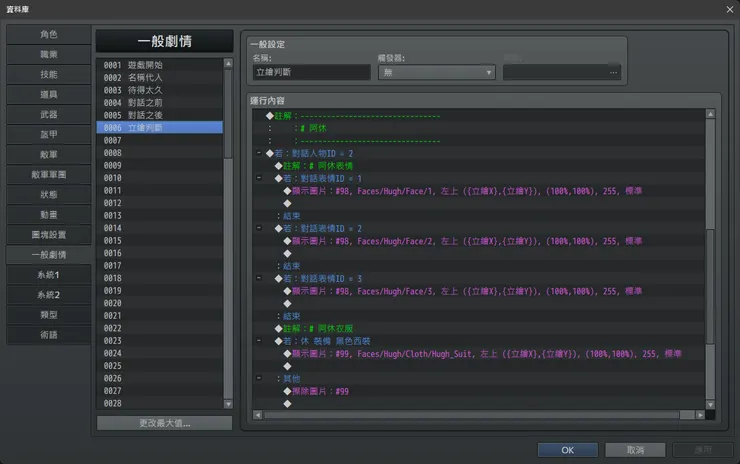Select the 動畫 tab

49,215
